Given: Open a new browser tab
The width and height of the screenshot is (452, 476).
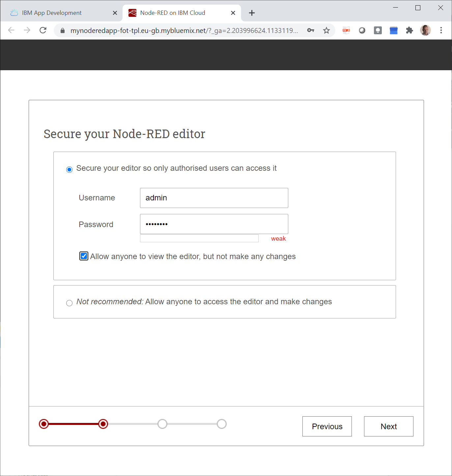Looking at the screenshot, I should (x=252, y=13).
